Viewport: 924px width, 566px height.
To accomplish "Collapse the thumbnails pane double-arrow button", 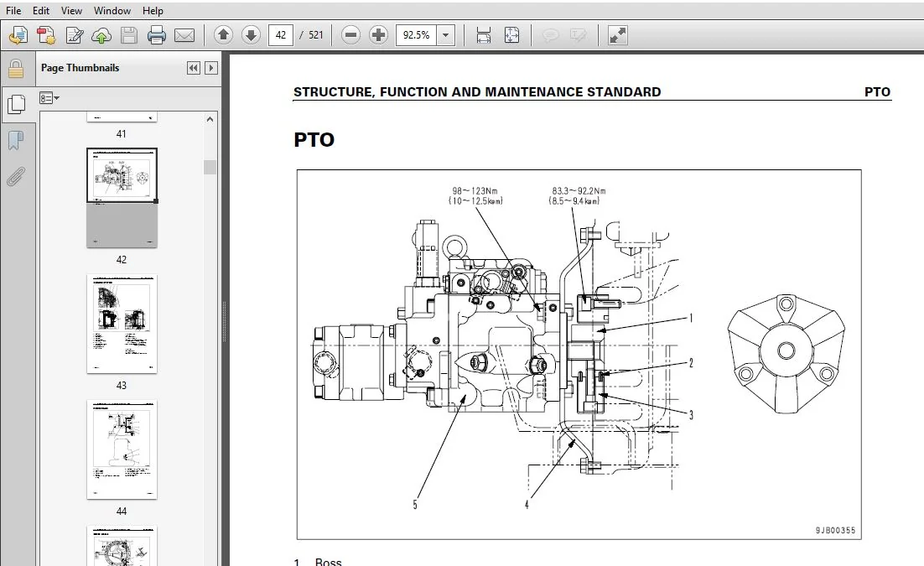I will (194, 68).
